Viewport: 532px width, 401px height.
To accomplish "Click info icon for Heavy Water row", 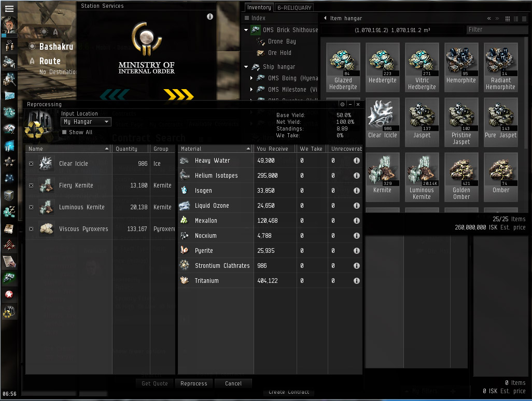I will [357, 161].
